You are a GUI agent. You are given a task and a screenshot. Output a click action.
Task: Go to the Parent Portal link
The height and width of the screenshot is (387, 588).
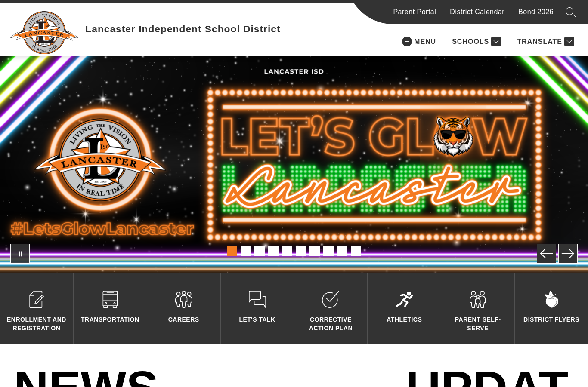coord(415,12)
